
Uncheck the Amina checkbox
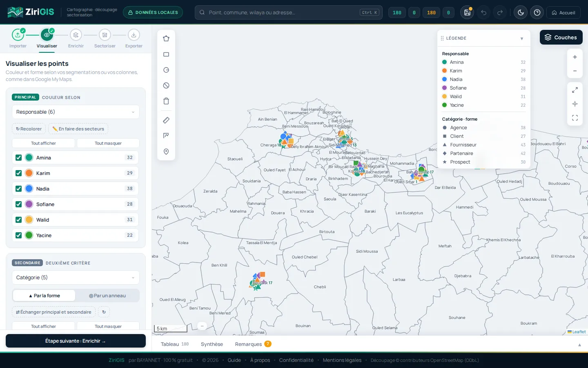[x=18, y=157]
